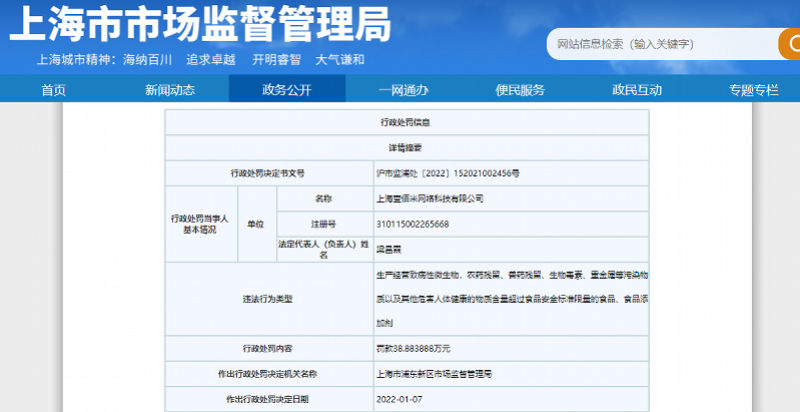Select the 行政处罚当事人基本情况 cell

point(201,224)
